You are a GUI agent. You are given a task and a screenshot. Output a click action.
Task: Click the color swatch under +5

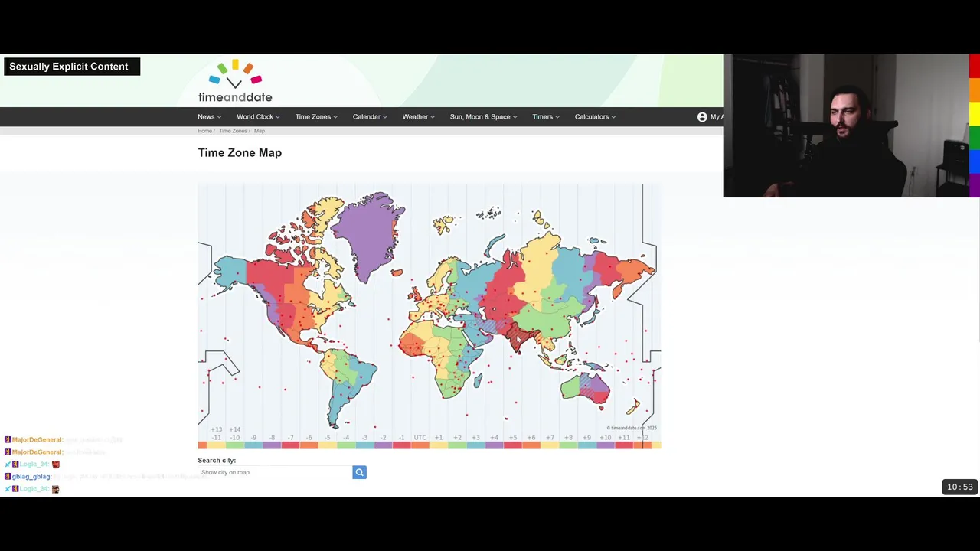pos(513,445)
